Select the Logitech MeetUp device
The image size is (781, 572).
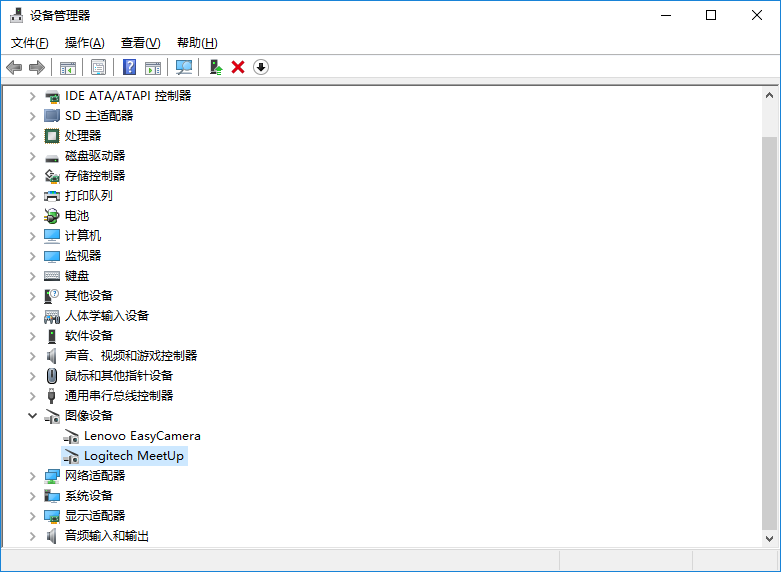(134, 456)
